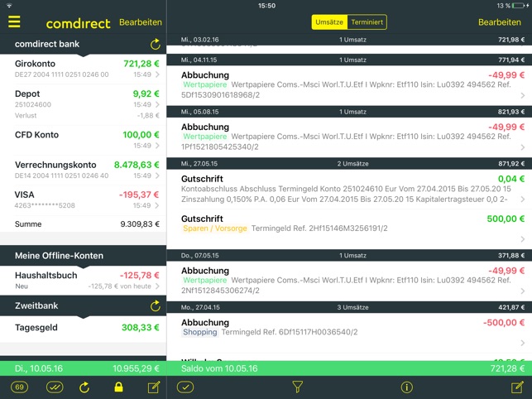Tap the Depot Verlust -1,88 € line
Screen dimensions: 532x399
[87, 115]
